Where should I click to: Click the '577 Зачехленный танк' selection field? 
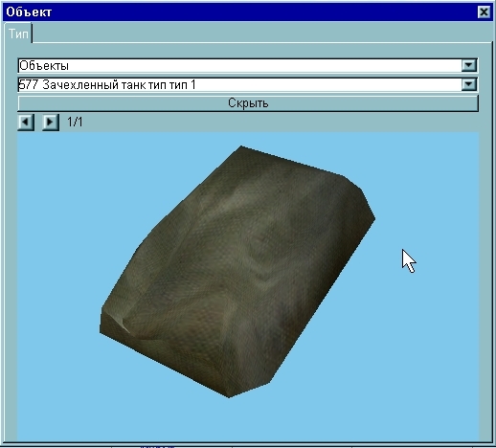pos(239,85)
